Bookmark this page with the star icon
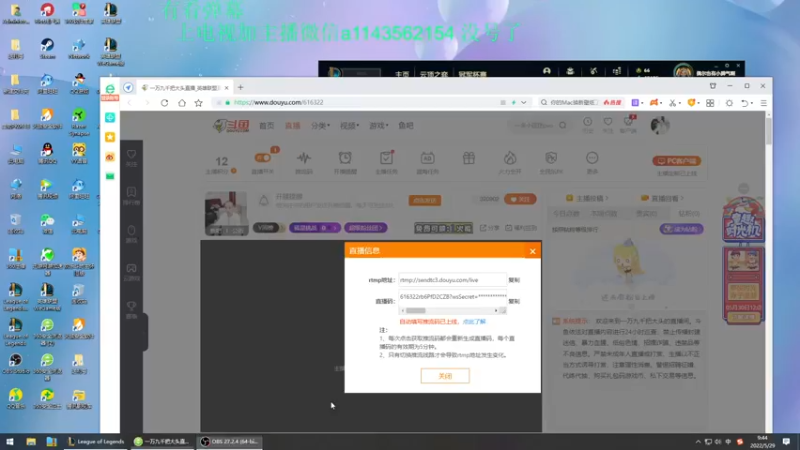 click(198, 103)
